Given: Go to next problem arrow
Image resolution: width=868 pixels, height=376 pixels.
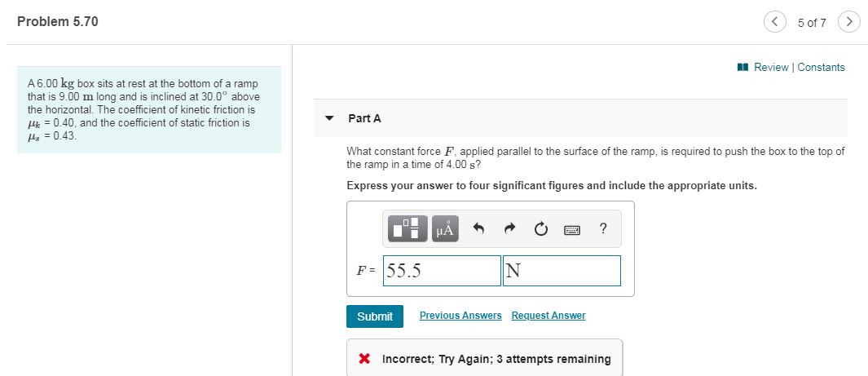Looking at the screenshot, I should pyautogui.click(x=848, y=22).
